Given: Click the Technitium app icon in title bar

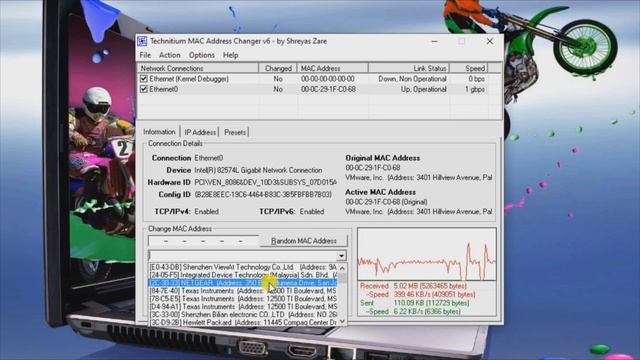Looking at the screenshot, I should coord(142,41).
